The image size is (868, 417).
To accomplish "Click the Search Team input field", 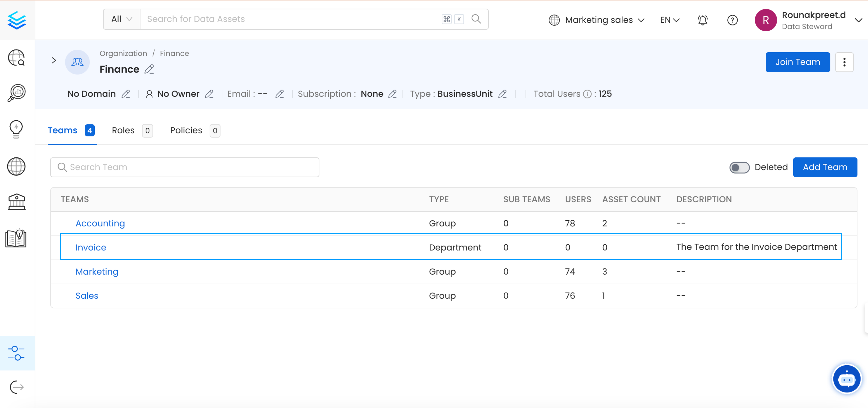I will click(185, 167).
